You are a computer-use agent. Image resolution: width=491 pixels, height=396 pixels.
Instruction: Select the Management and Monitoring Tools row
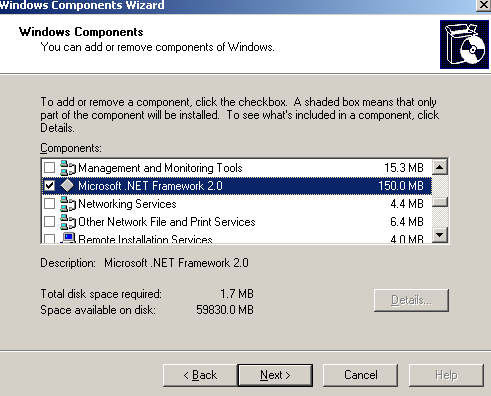(x=237, y=168)
